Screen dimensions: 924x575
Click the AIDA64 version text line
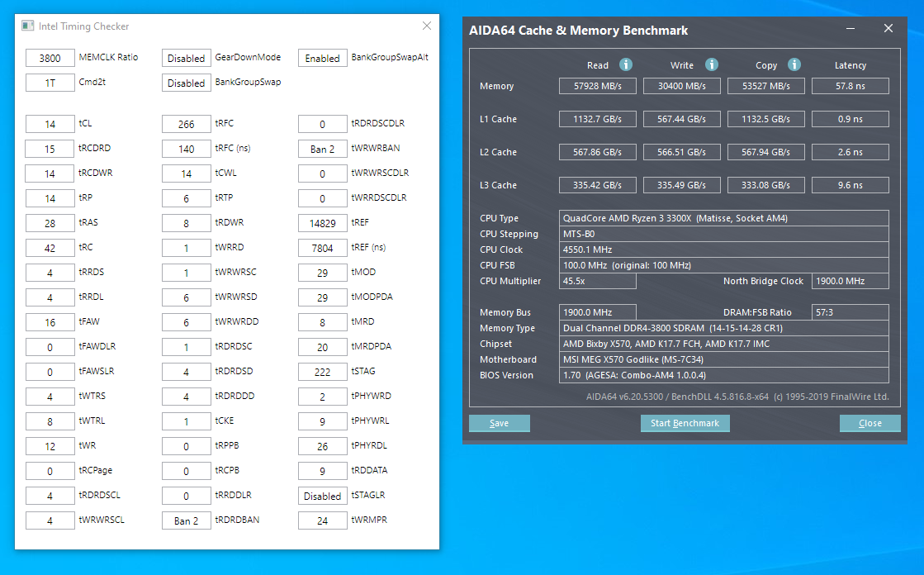pos(737,397)
